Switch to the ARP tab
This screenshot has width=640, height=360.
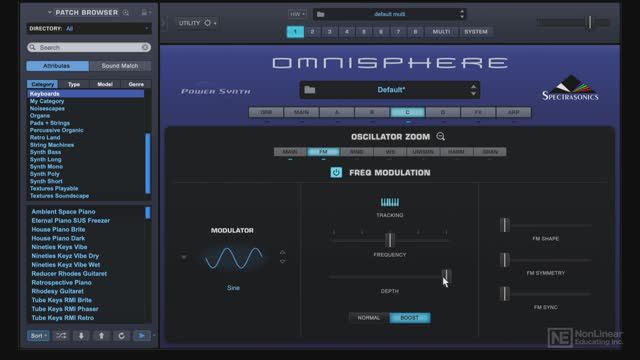coord(513,112)
